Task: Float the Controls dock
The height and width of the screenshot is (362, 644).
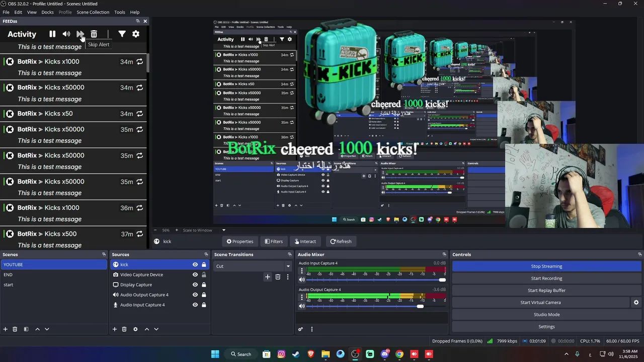Action: 639,254
